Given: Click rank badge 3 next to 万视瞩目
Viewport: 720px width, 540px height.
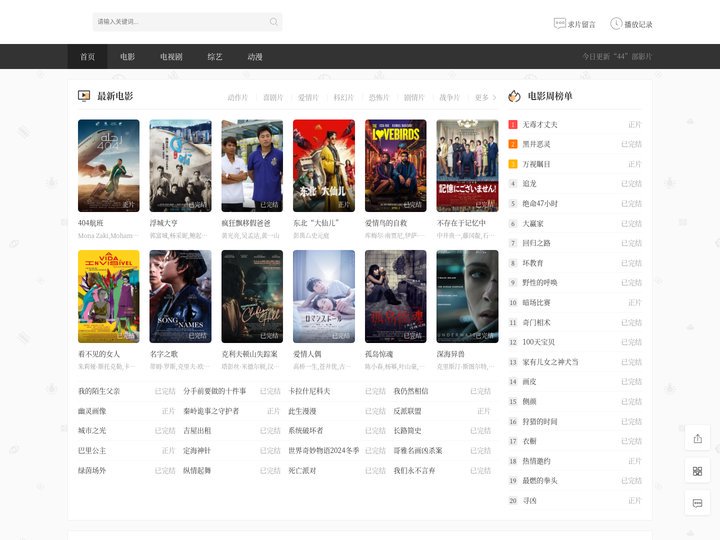Looking at the screenshot, I should 513,164.
